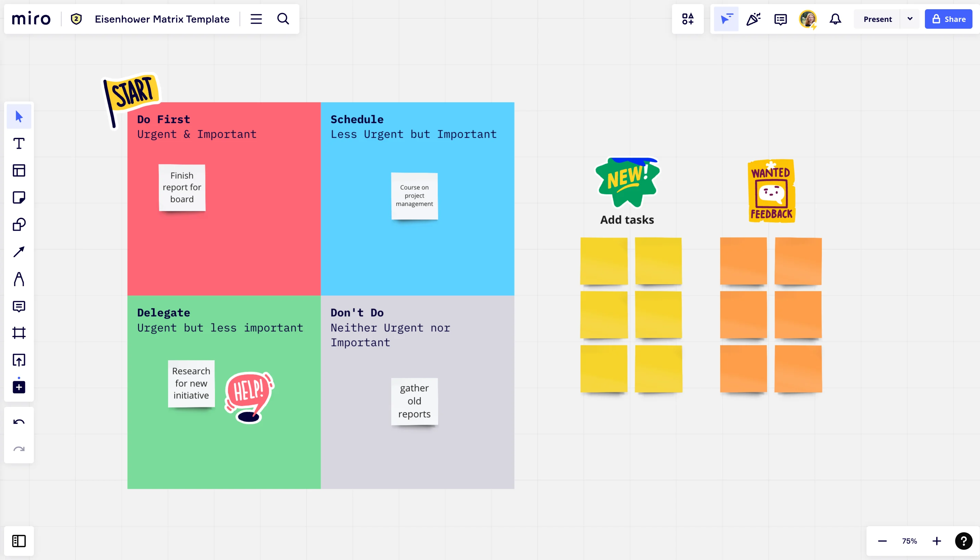This screenshot has width=980, height=560.
Task: Select the Pen drawing tool
Action: coord(19,279)
